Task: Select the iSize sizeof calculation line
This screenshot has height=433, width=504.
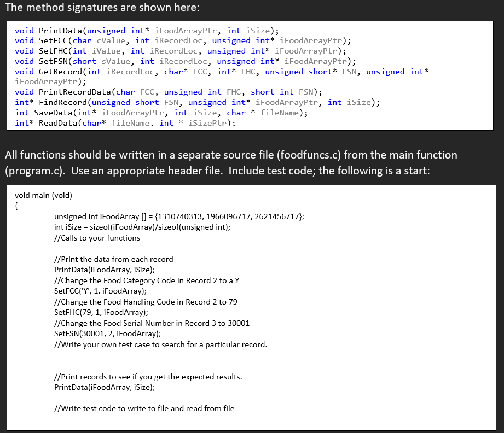Action: tap(142, 227)
